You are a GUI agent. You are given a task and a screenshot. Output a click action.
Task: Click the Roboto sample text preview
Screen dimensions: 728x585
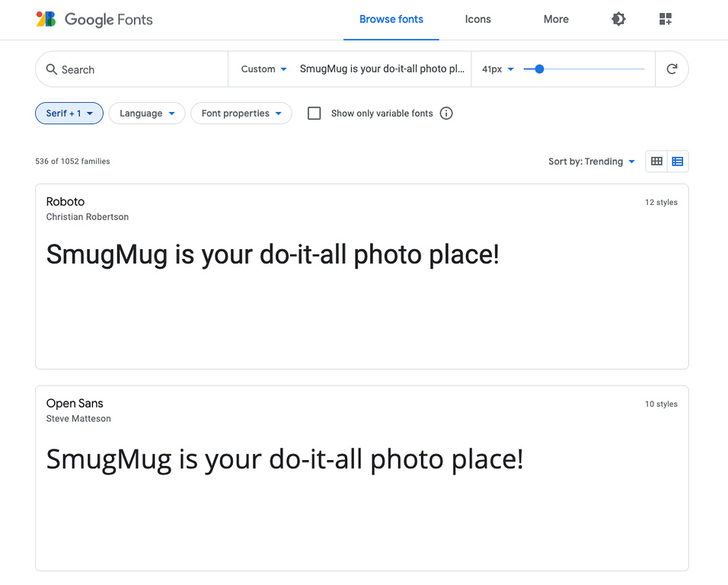click(273, 255)
